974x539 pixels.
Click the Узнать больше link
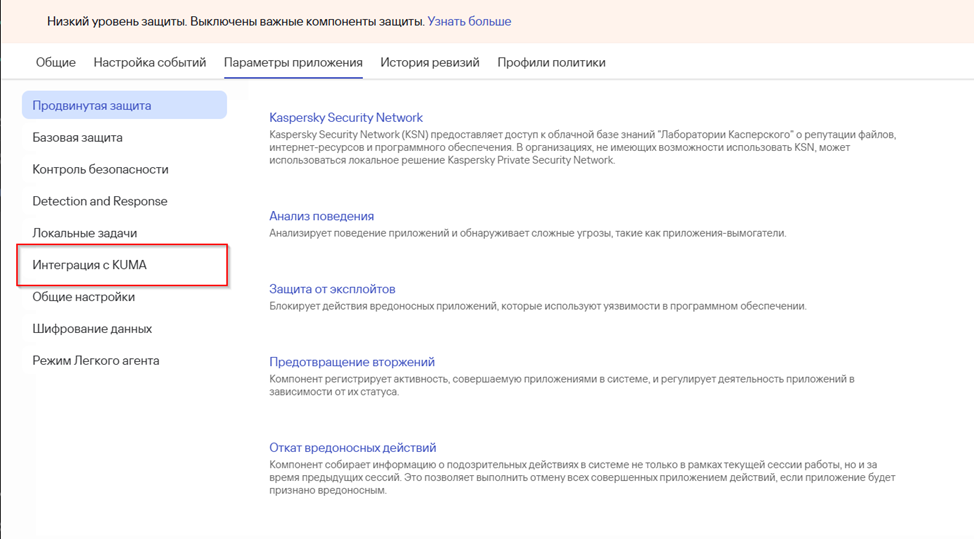[x=469, y=21]
